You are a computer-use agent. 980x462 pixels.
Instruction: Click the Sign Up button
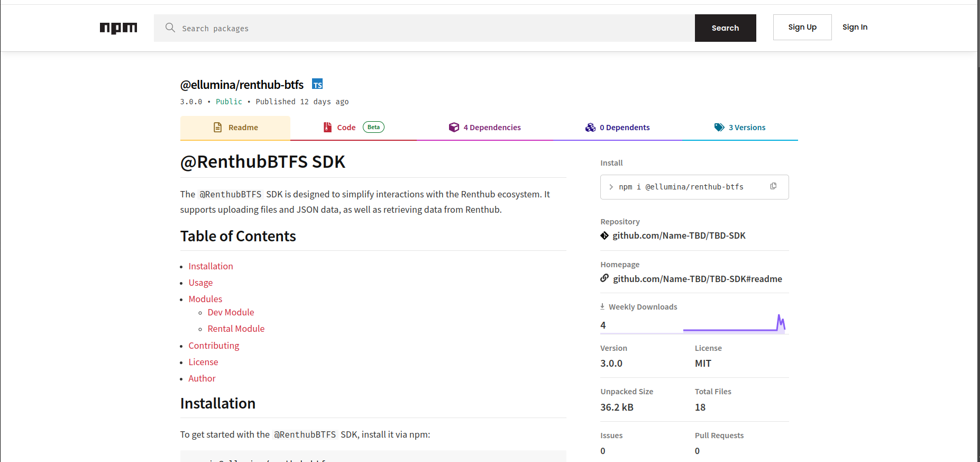(x=802, y=27)
